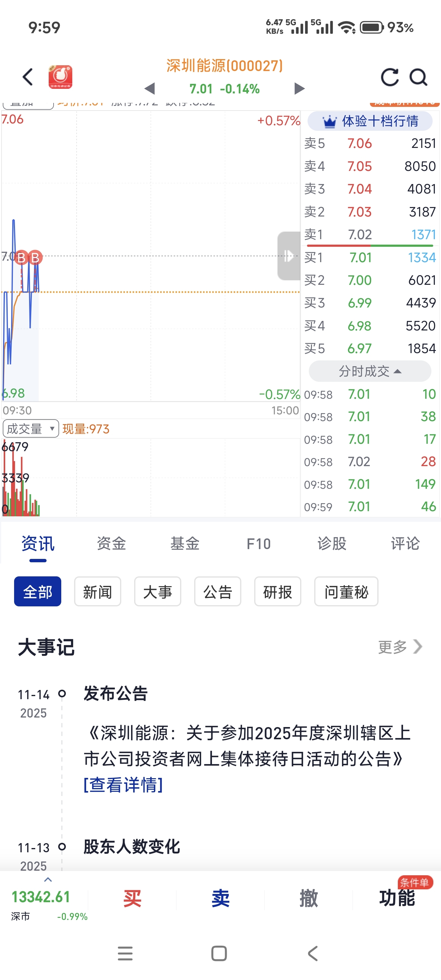Open the 深市 index value 13342.61
The image size is (441, 980).
[x=41, y=897]
